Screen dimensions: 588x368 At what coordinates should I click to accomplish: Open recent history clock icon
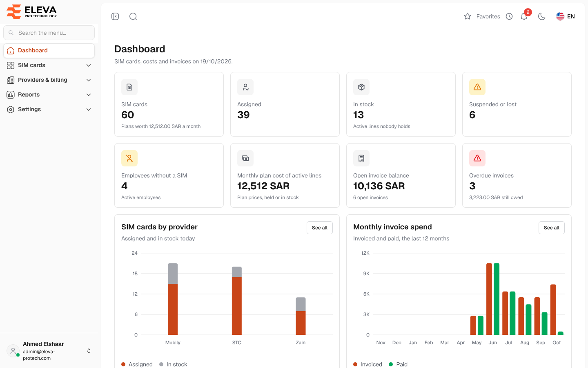[x=509, y=16]
